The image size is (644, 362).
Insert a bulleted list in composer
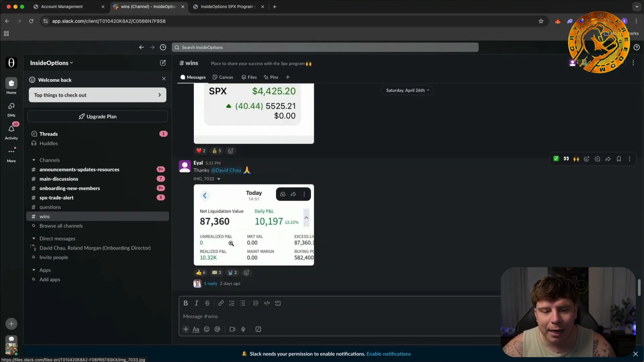[x=243, y=303]
